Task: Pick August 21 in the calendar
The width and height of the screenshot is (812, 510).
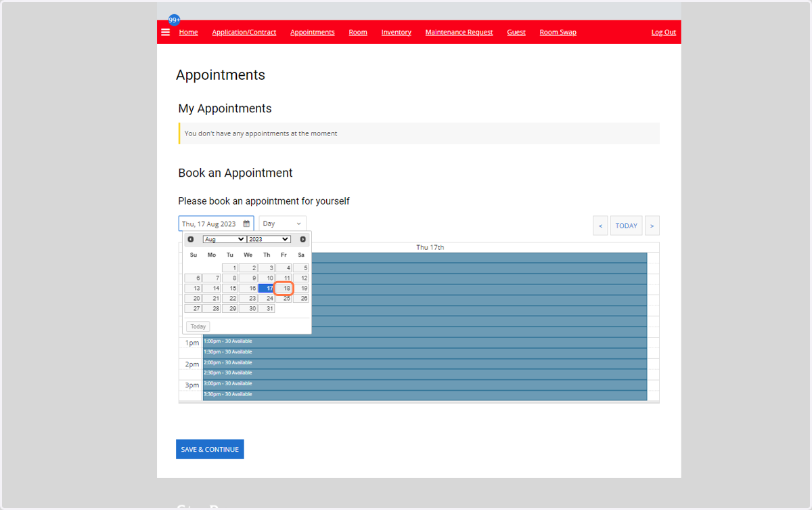Action: (212, 298)
